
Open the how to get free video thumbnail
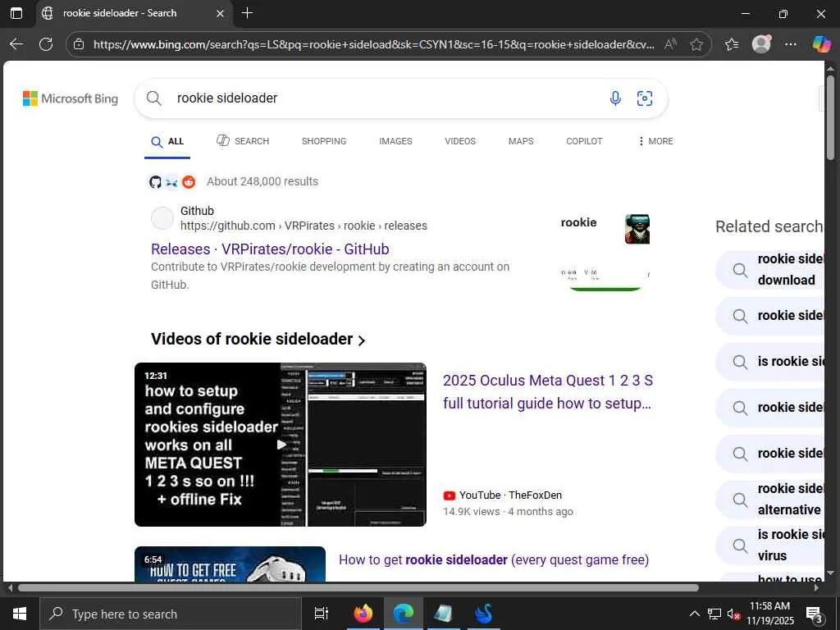(x=230, y=564)
